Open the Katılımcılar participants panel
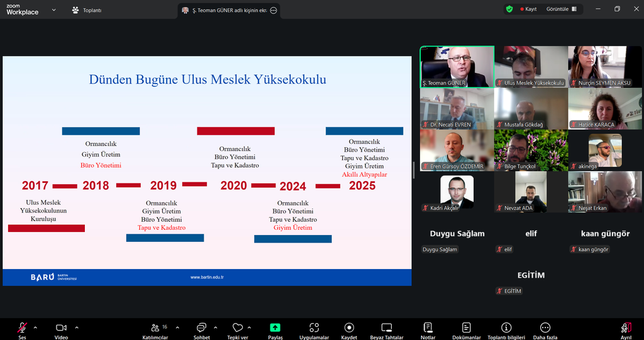 [155, 328]
